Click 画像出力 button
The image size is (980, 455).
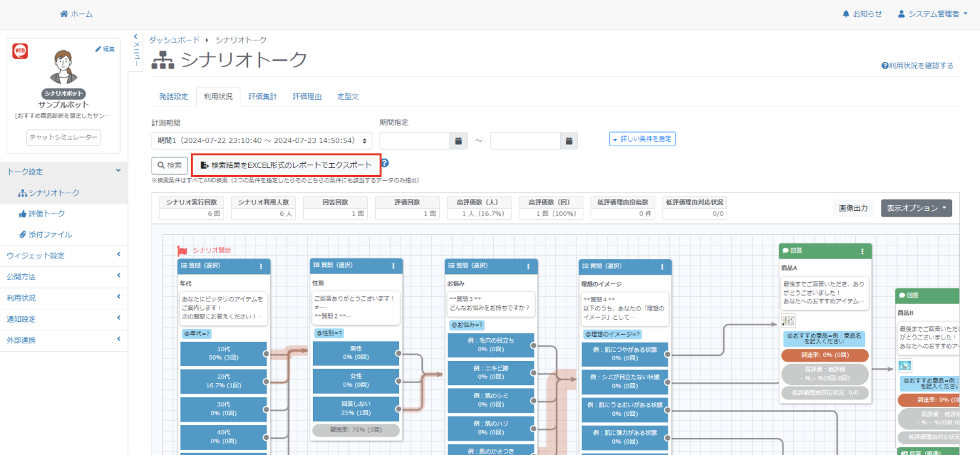click(x=853, y=208)
